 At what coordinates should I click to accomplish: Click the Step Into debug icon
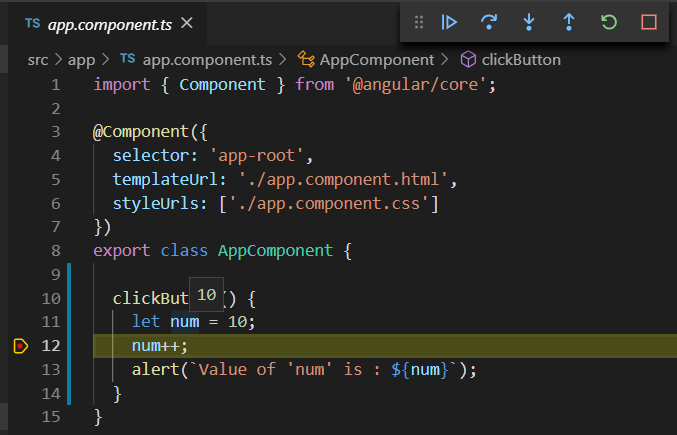coord(529,21)
